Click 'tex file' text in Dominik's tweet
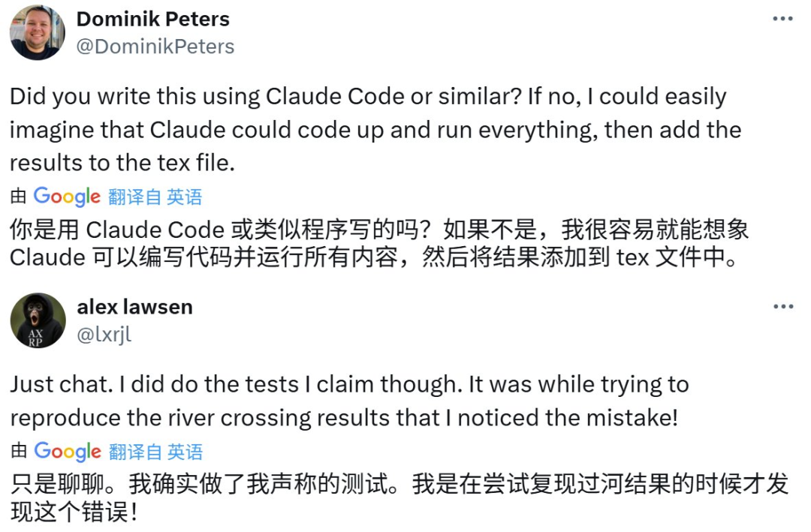The width and height of the screenshot is (811, 532). click(x=188, y=162)
